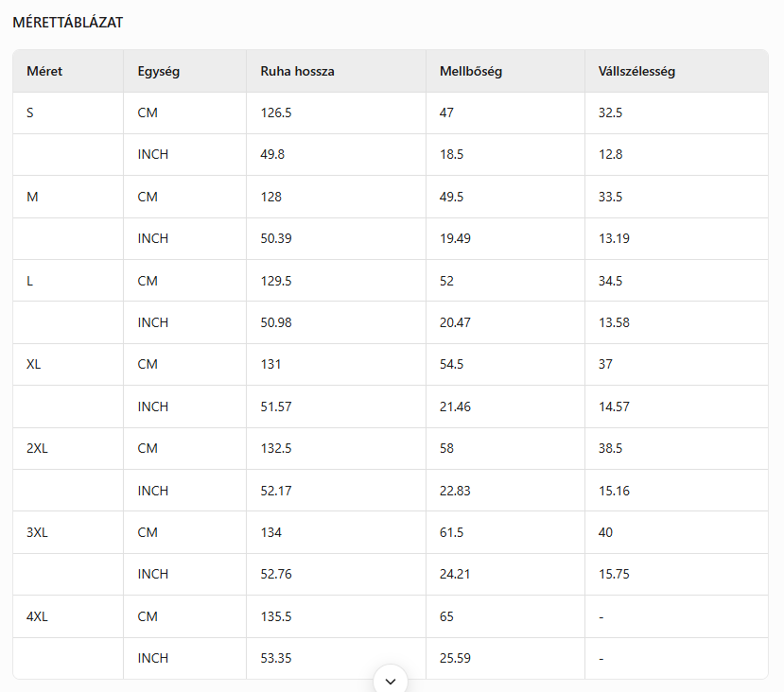
Task: Select the Vállszélesség column header
Action: tap(636, 71)
